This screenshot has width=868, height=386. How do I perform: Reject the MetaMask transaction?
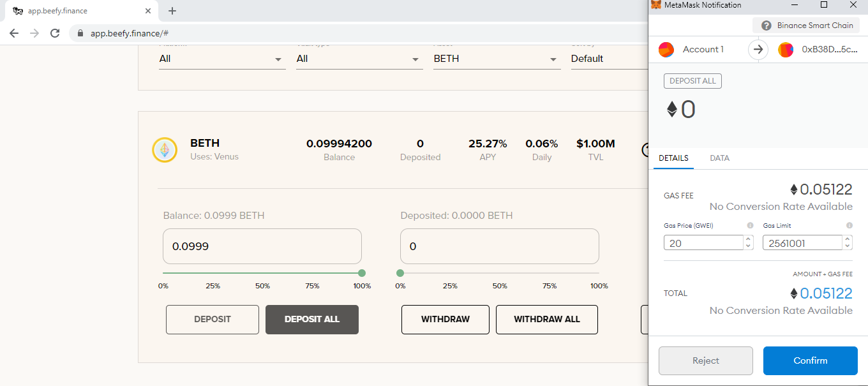tap(706, 360)
